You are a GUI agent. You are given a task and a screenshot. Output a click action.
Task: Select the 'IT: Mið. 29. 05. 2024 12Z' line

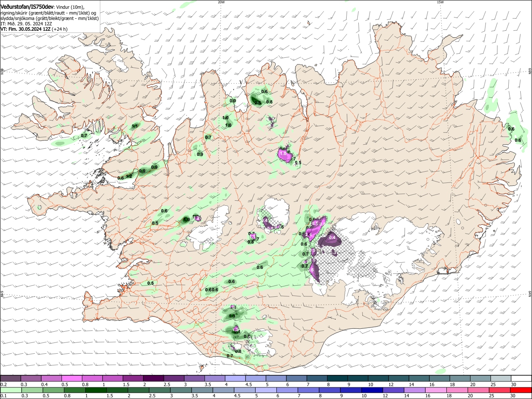click(x=26, y=24)
